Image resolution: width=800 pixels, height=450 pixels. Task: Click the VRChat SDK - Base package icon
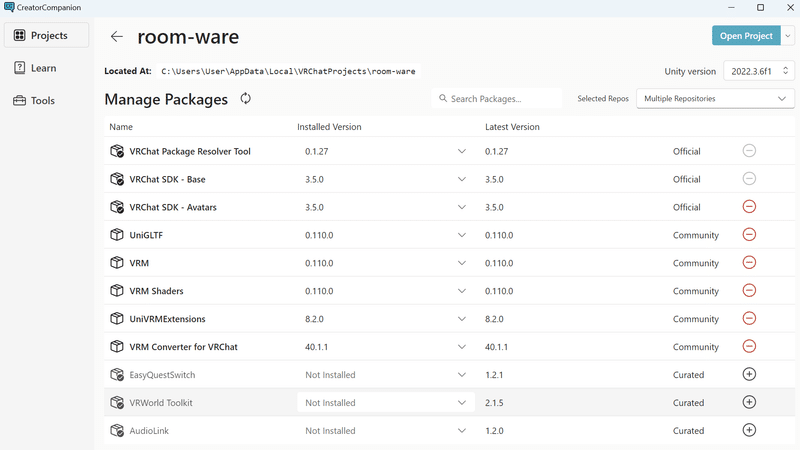click(117, 179)
